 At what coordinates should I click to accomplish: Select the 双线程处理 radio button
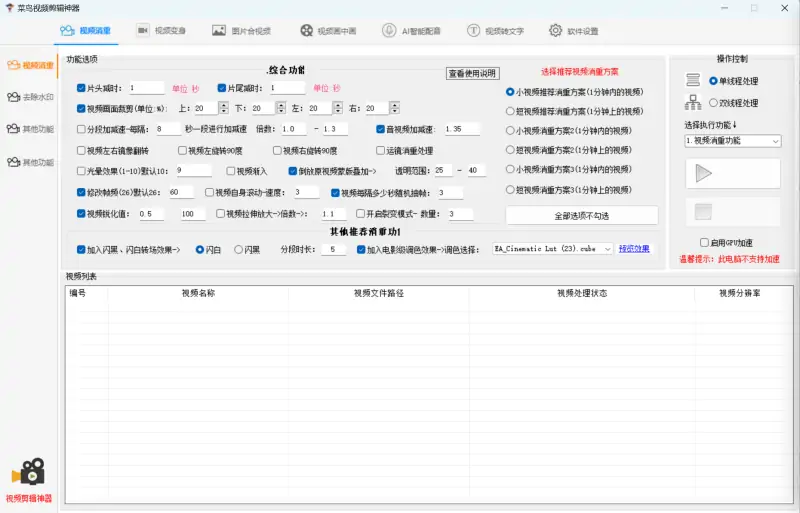(712, 102)
